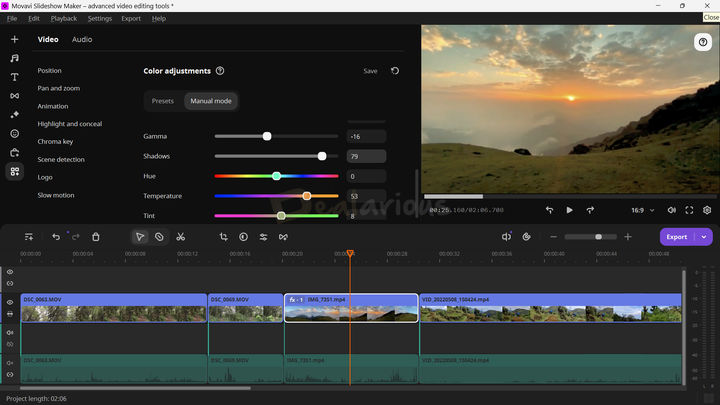This screenshot has width=720, height=405.
Task: Open the speed gauge icon near the zoom controls
Action: coord(526,237)
